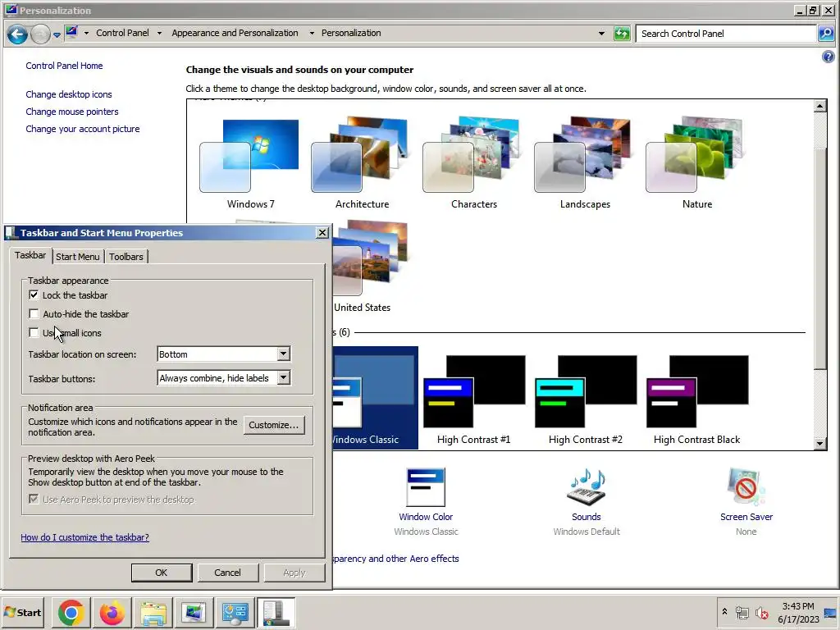
Task: Click the search magnifier icon
Action: 826,33
